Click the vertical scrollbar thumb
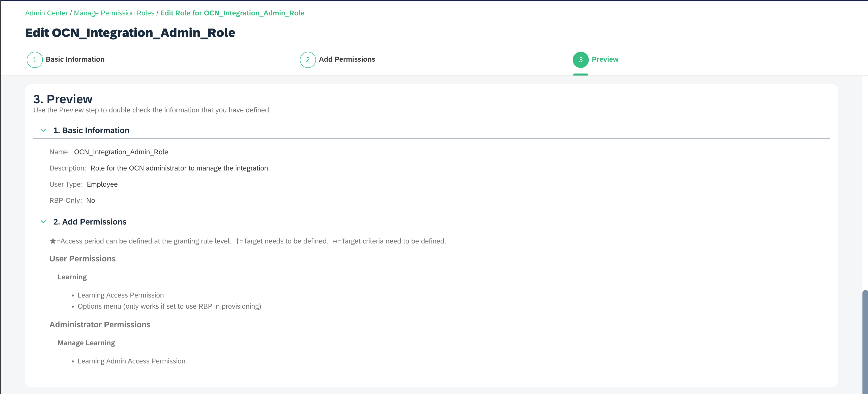The width and height of the screenshot is (868, 394). click(x=865, y=341)
